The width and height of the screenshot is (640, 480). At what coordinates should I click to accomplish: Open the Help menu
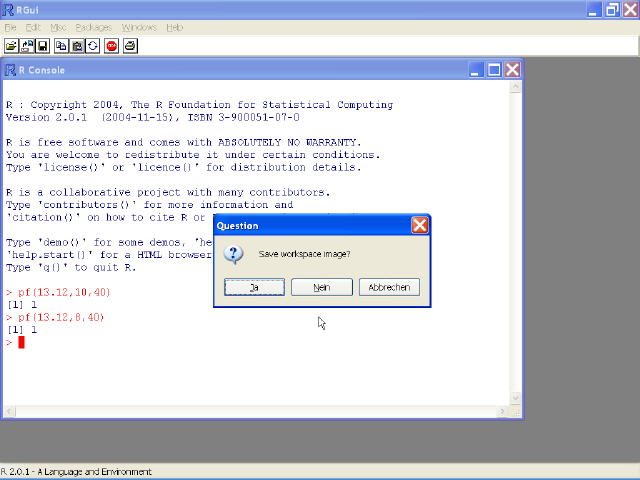point(175,27)
